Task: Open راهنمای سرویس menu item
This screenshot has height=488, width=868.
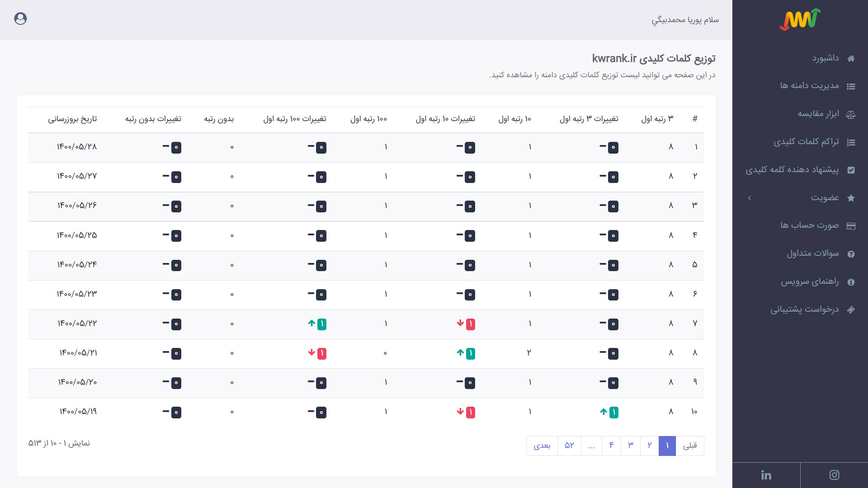Action: coord(800,282)
